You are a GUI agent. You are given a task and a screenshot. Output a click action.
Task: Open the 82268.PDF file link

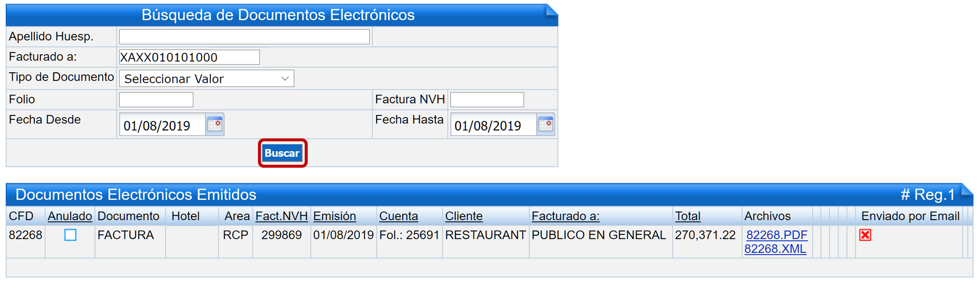(x=776, y=235)
